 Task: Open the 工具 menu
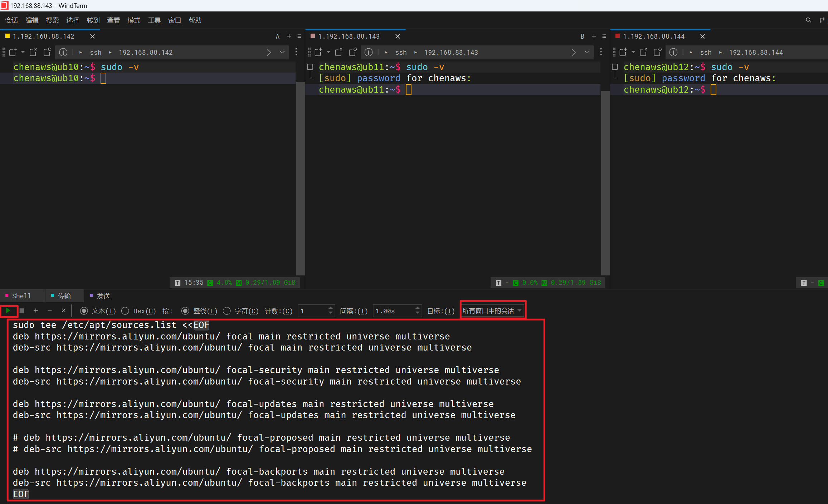[154, 20]
